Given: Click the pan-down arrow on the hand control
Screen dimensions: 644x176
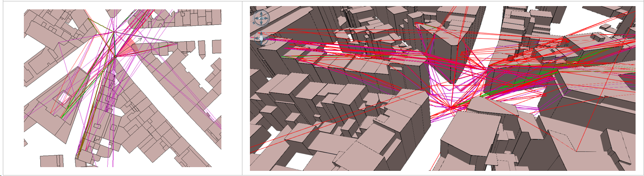Looking at the screenshot, I should (x=261, y=43).
